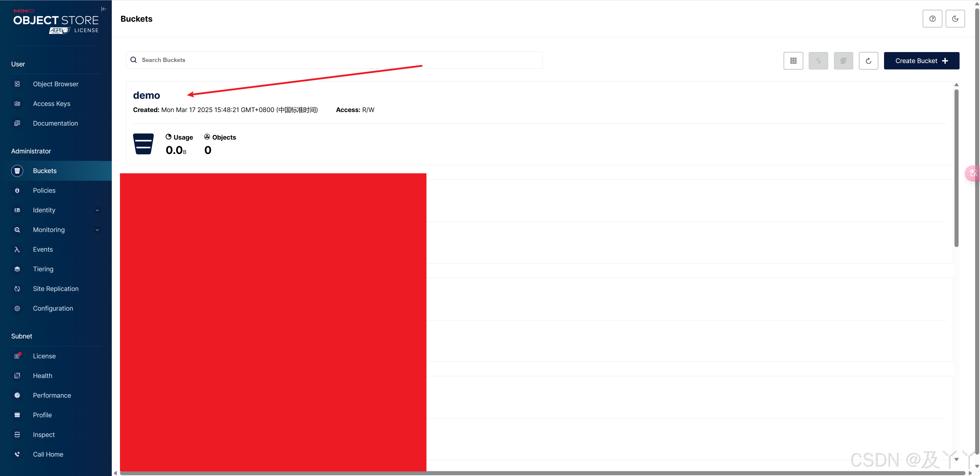
Task: Click the horizontal scrollbar at the bottom
Action: (x=543, y=473)
